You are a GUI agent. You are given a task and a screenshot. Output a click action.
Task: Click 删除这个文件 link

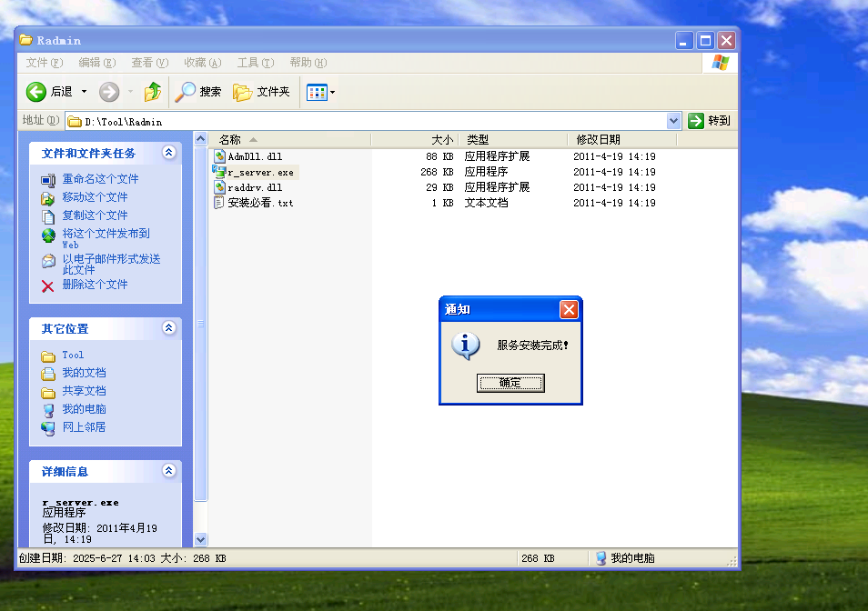click(x=95, y=285)
